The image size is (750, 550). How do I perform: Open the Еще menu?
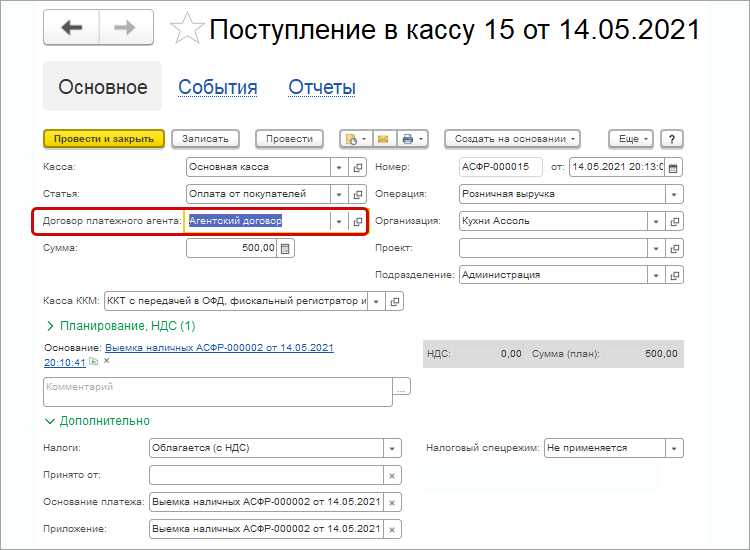point(631,139)
